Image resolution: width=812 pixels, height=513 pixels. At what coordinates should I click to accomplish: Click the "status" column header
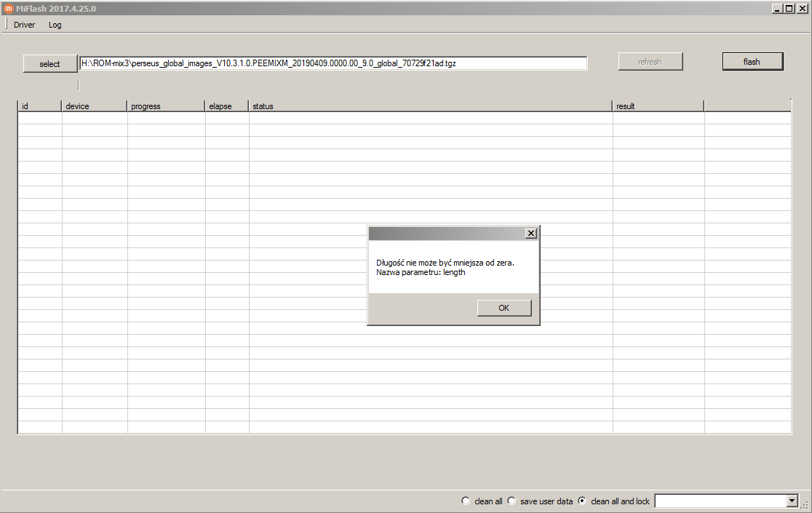tap(430, 106)
